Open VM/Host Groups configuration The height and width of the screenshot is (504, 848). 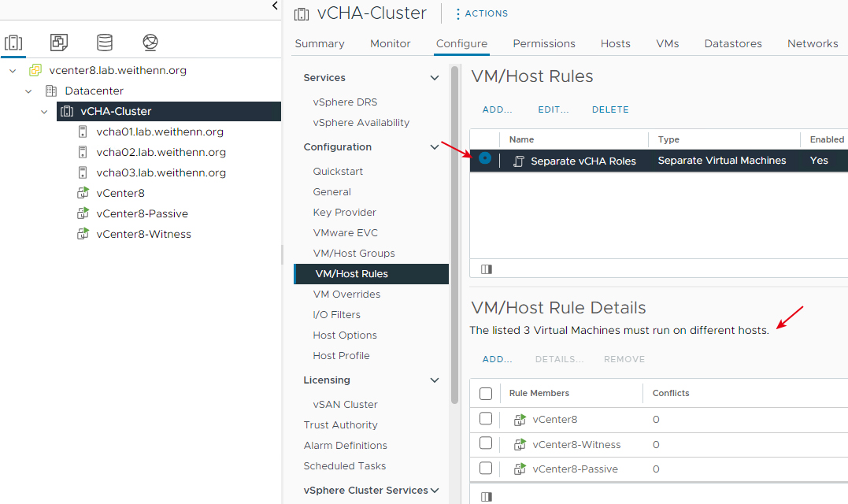(x=354, y=253)
